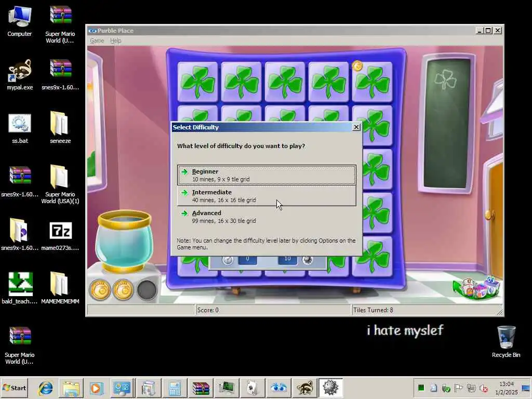
Task: Flip the third shamrock tile in top row
Action: (x=285, y=82)
